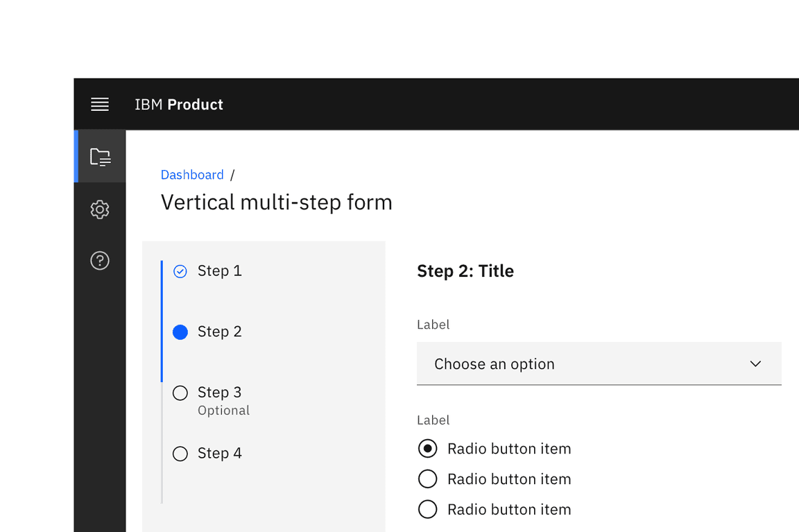This screenshot has height=532, width=799.
Task: Click the empty circle icon beside Step 4
Action: pyautogui.click(x=180, y=453)
